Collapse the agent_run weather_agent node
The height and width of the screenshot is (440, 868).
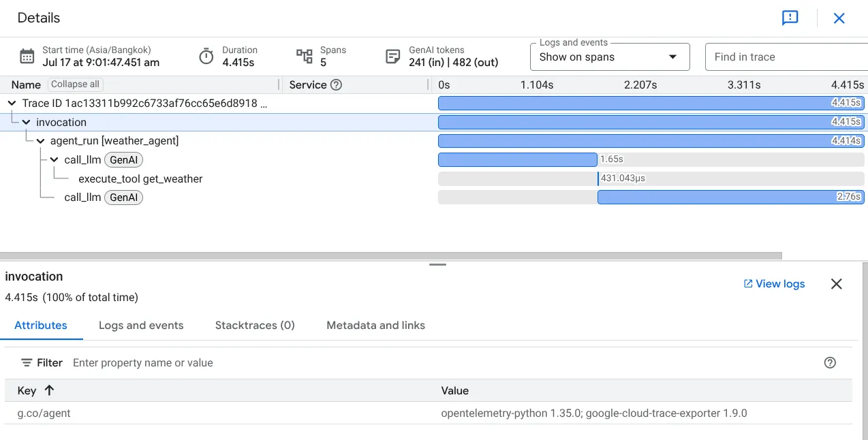point(40,140)
